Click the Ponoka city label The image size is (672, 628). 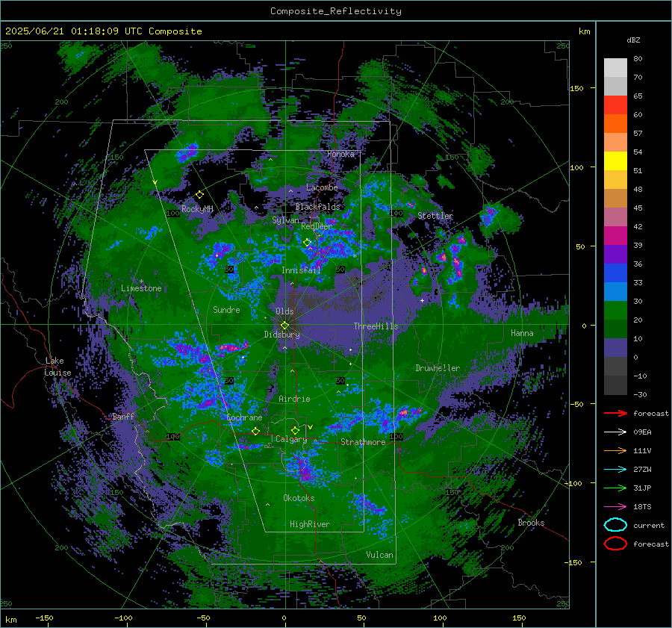(340, 154)
